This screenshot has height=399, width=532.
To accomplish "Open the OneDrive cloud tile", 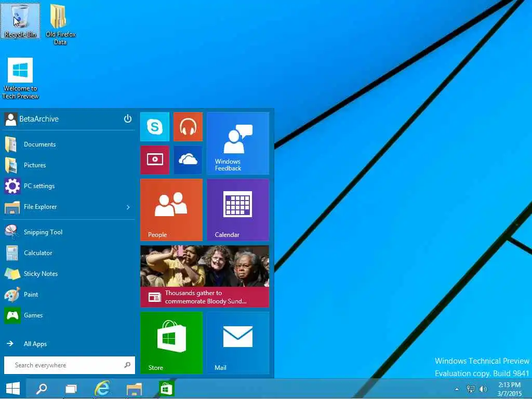I will 188,160.
